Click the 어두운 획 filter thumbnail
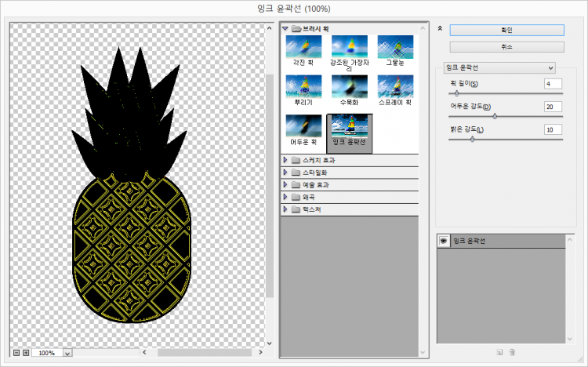 point(303,127)
